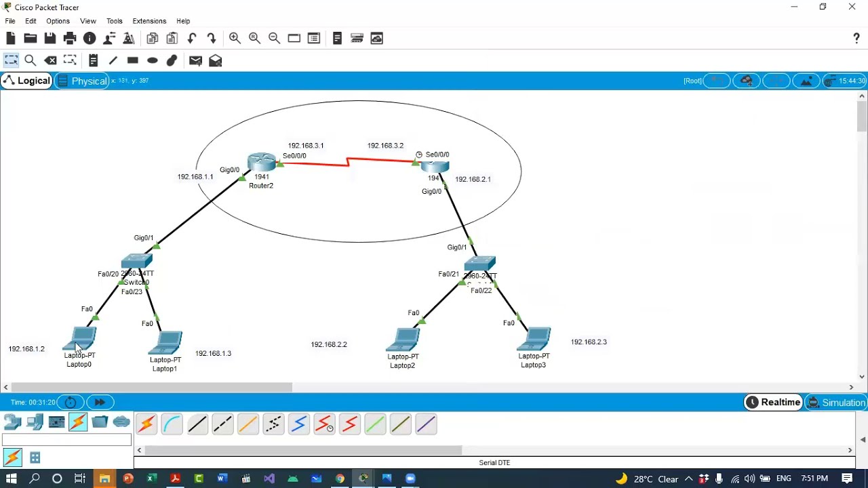Viewport: 868px width, 488px height.
Task: Pick the Place Note tool
Action: click(x=94, y=60)
